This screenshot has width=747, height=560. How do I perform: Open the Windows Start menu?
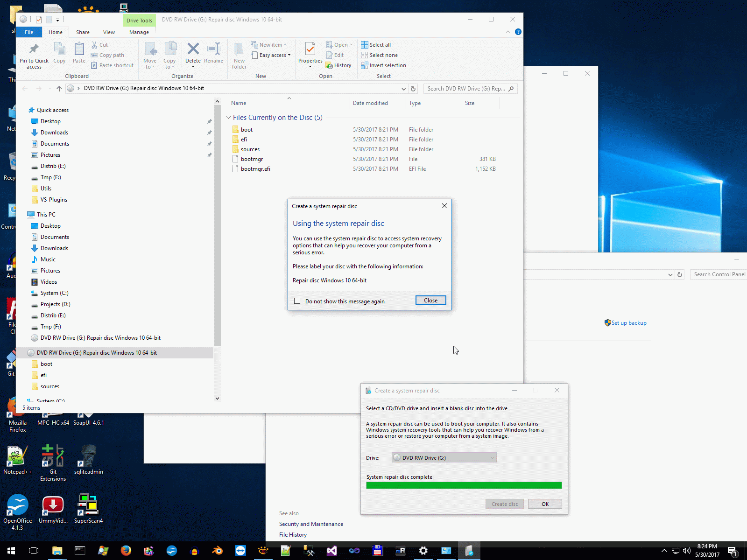[11, 551]
